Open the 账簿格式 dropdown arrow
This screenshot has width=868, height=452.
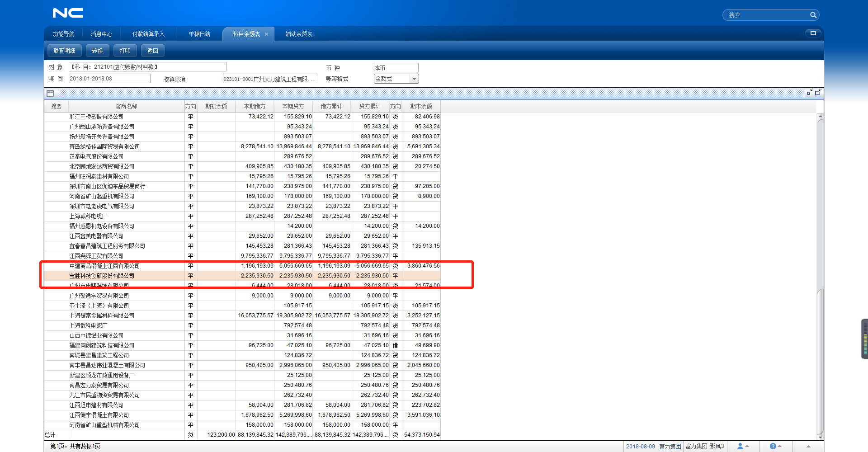[414, 79]
